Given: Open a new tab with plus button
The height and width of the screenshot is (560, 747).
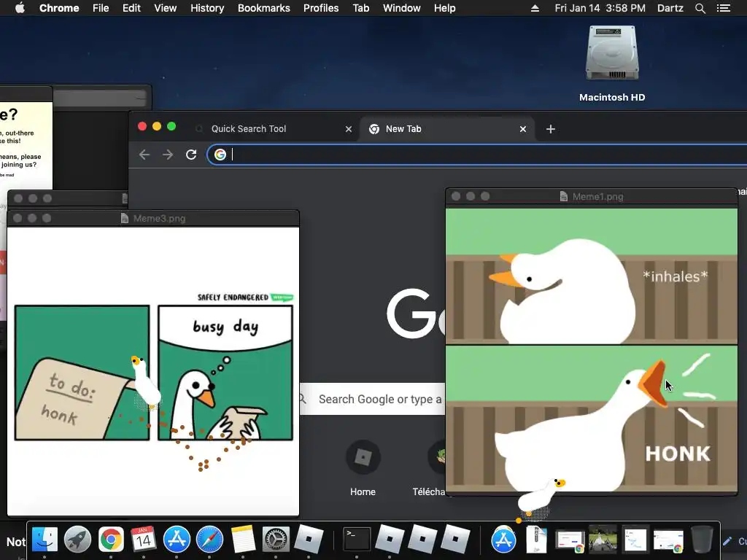Looking at the screenshot, I should [550, 129].
